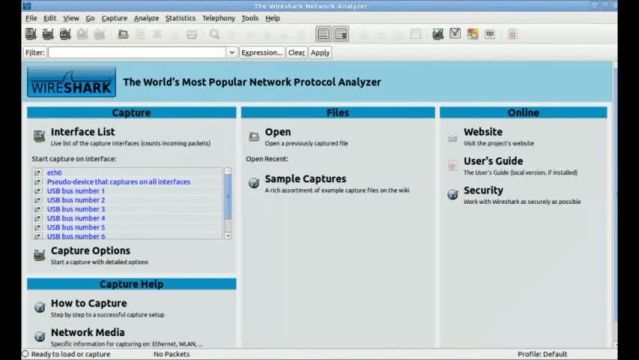This screenshot has height=360, width=639.
Task: Open the Edit menu
Action: [x=50, y=18]
